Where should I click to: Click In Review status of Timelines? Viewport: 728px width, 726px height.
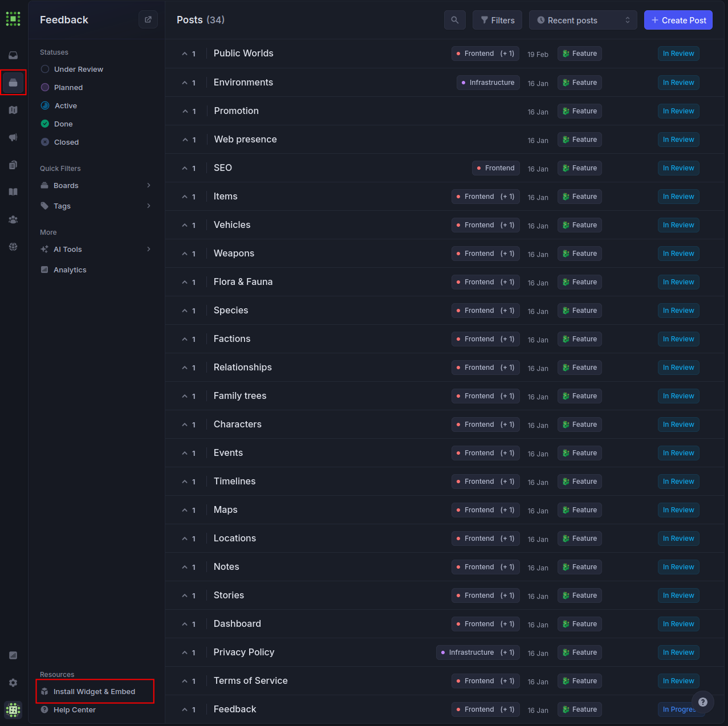678,482
